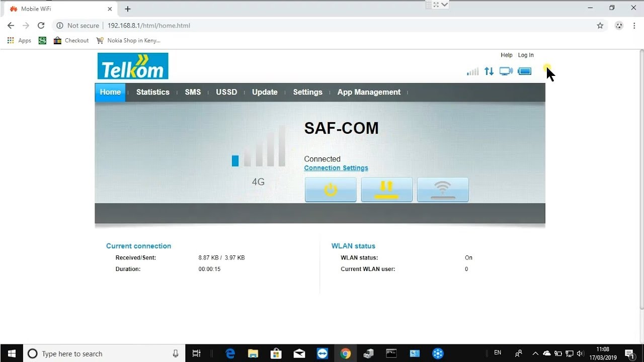The width and height of the screenshot is (644, 362).
Task: Click the taskbar clock
Action: 603,353
